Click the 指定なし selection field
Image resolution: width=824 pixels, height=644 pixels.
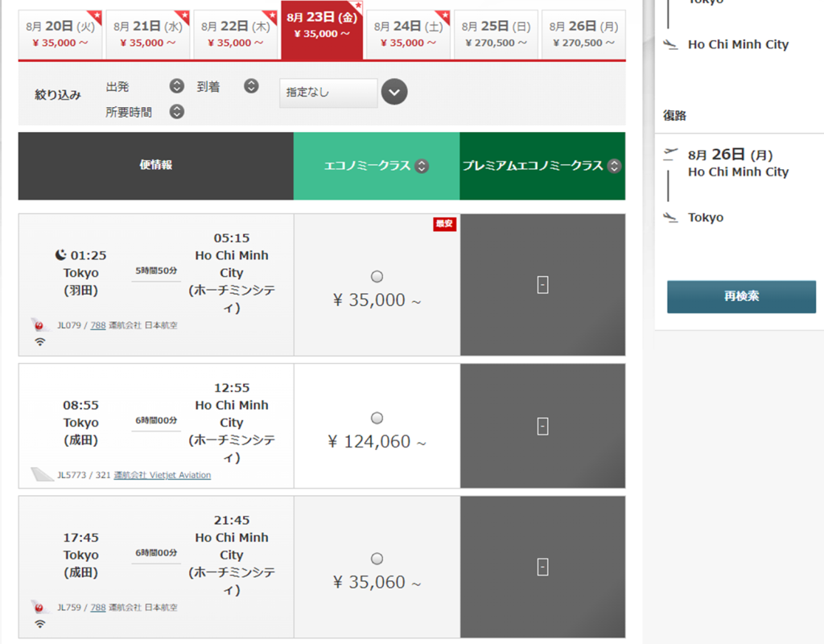[x=328, y=93]
